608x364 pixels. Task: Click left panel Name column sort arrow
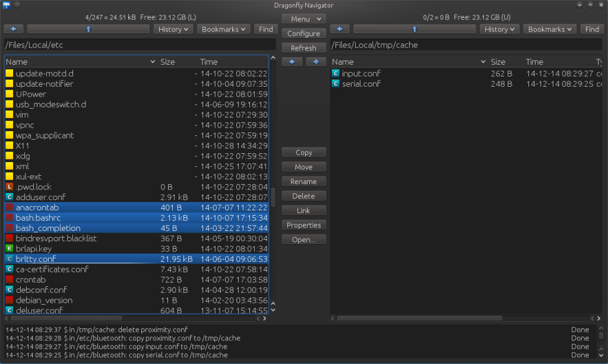(x=153, y=62)
